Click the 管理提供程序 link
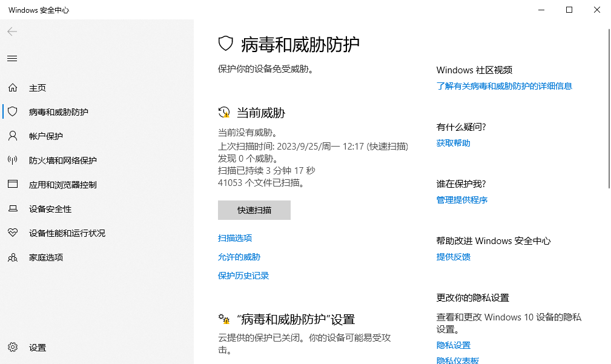The width and height of the screenshot is (611, 364). pos(462,200)
